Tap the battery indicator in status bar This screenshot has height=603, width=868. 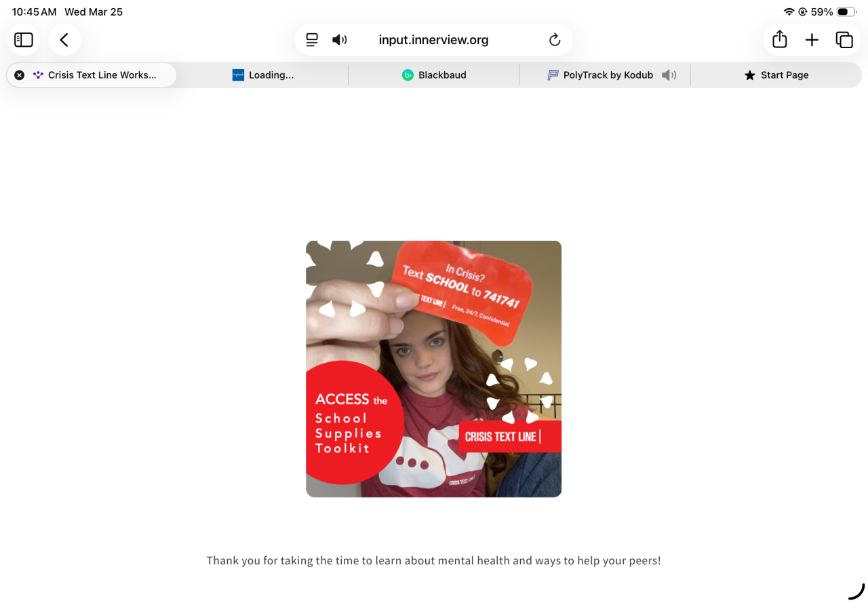846,12
